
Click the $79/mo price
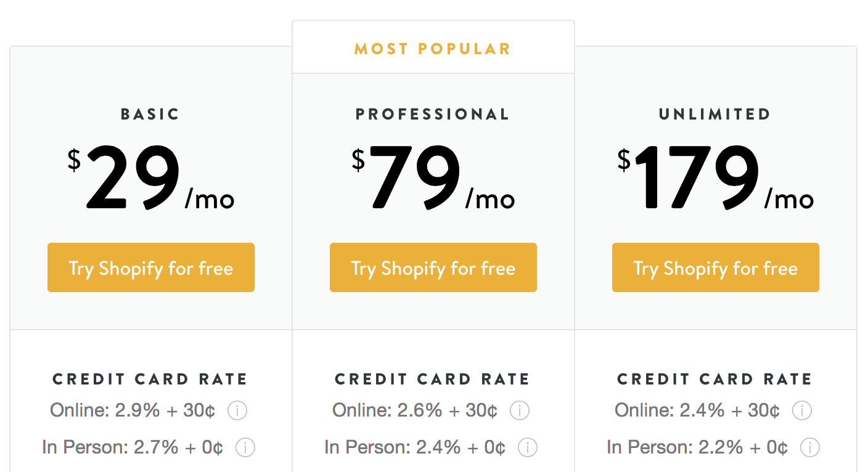click(x=433, y=177)
